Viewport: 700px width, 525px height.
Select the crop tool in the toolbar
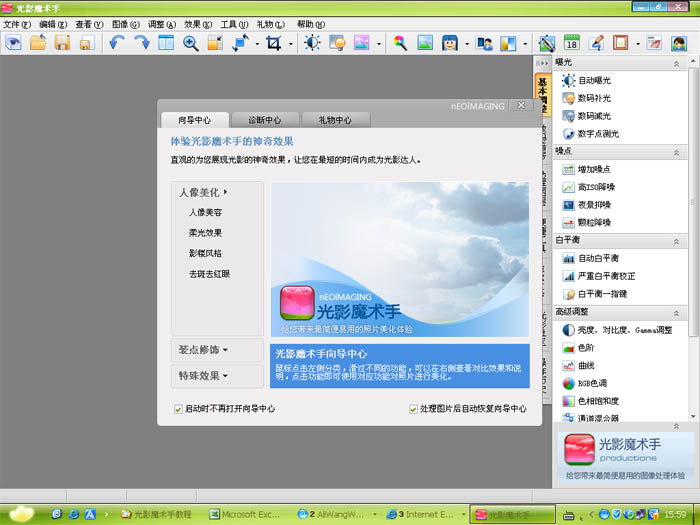coord(273,43)
